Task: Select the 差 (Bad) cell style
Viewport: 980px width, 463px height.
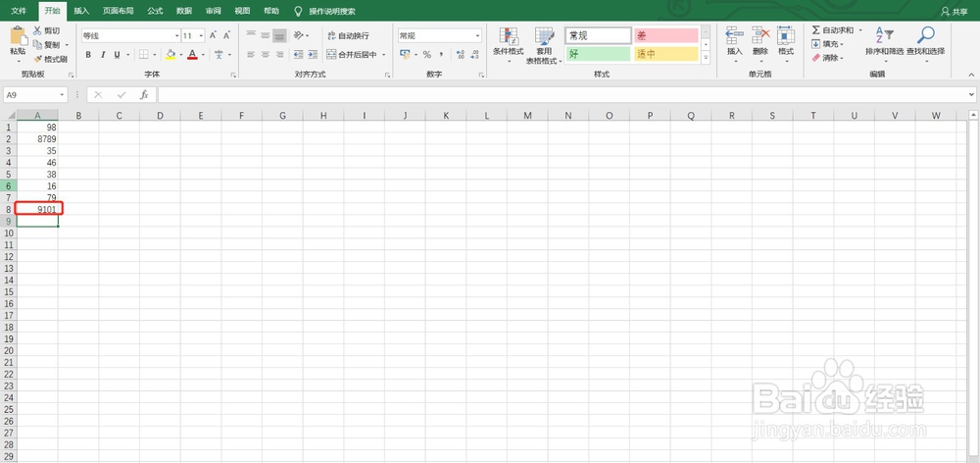Action: pos(665,35)
